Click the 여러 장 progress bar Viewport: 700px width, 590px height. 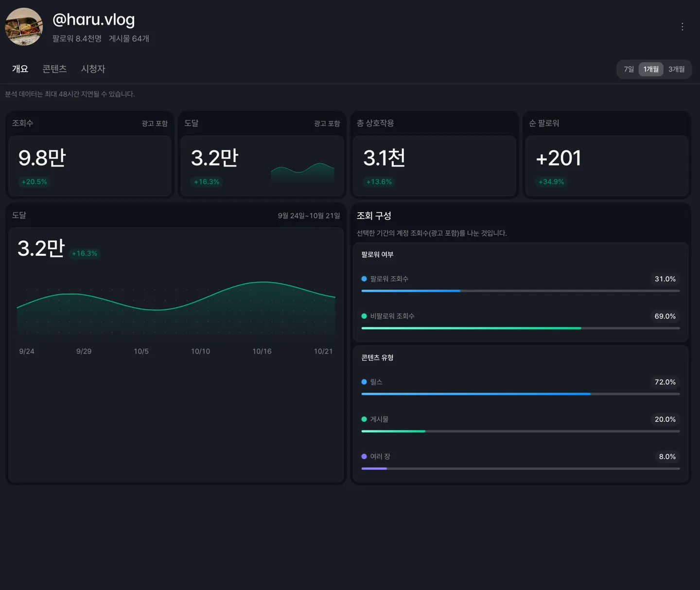521,468
